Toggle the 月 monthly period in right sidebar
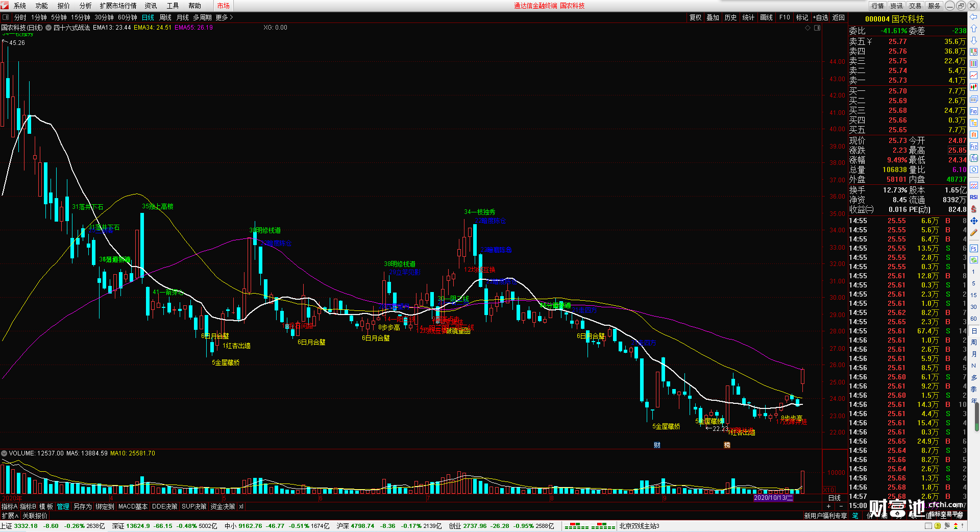 pyautogui.click(x=974, y=354)
